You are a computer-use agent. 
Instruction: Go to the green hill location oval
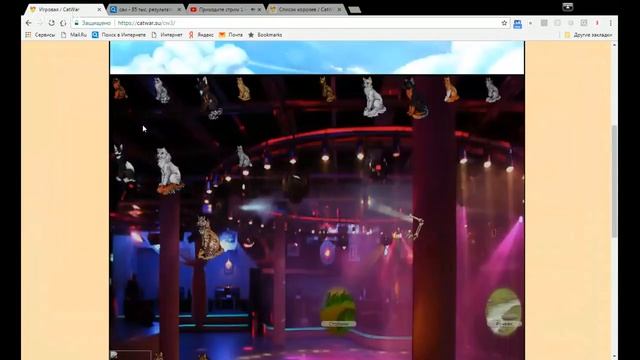[x=338, y=310]
